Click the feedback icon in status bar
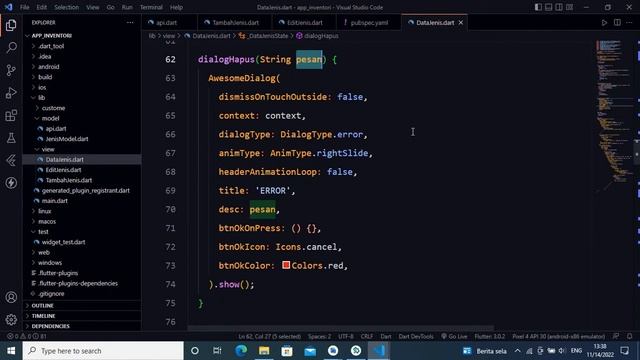 coord(616,337)
